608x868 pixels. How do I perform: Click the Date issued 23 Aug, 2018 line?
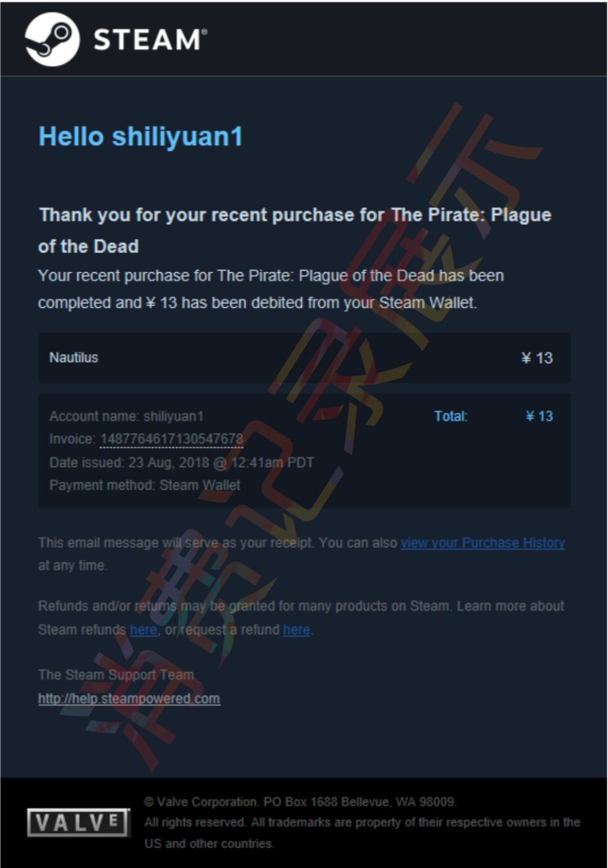coord(182,462)
